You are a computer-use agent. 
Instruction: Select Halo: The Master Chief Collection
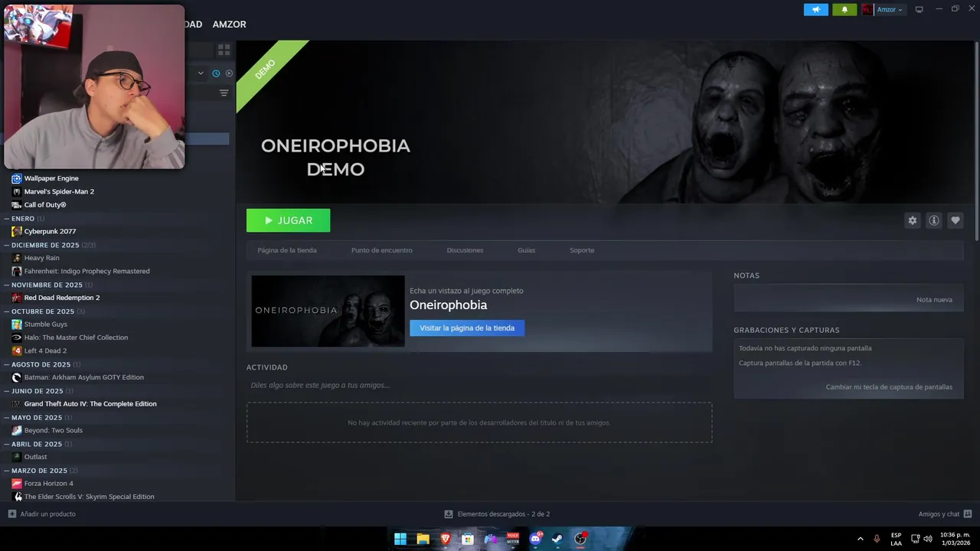76,337
